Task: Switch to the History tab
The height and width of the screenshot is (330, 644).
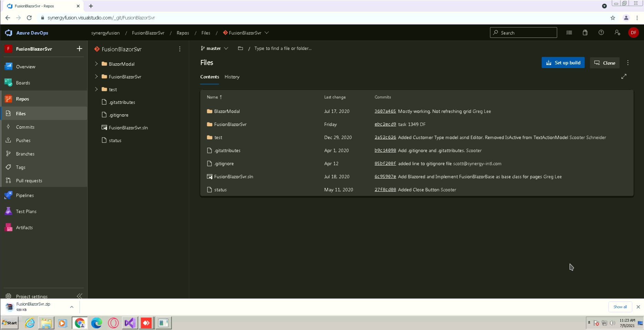Action: pos(232,77)
